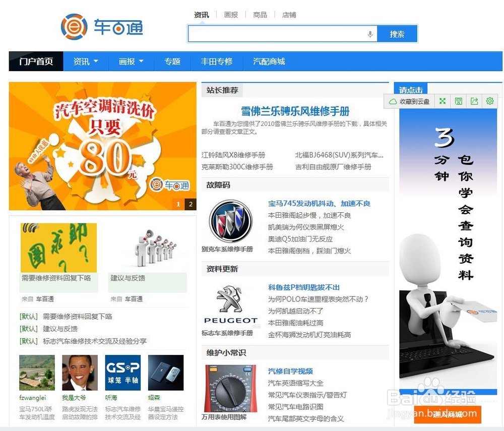Open the 维护小常识 section header
Viewport: 504px width, 431px height.
(226, 352)
